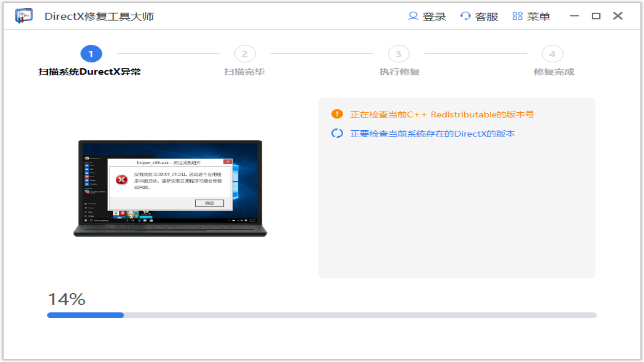Click the 修复完成 step label
The width and height of the screenshot is (644, 362).
pos(552,71)
